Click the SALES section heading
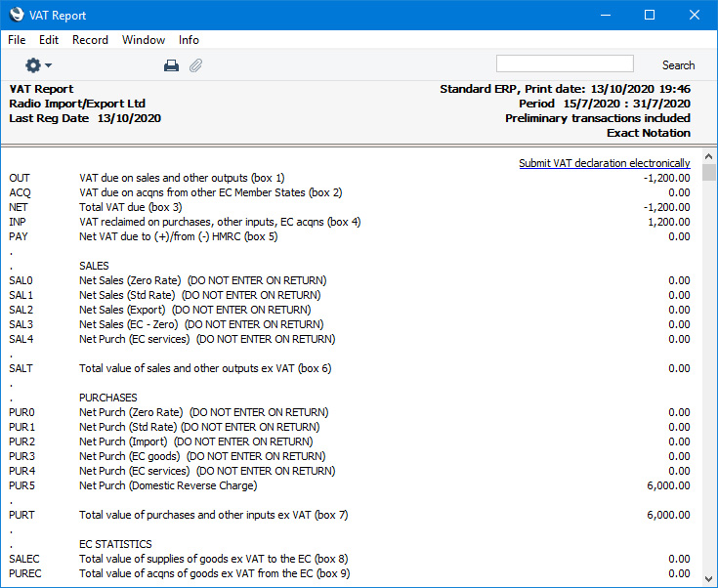Viewport: 718px width, 588px height. pyautogui.click(x=94, y=266)
